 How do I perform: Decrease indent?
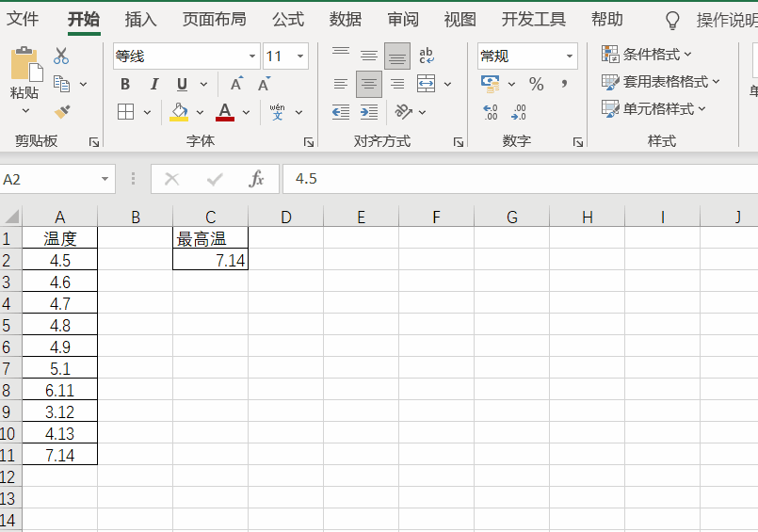pyautogui.click(x=341, y=112)
